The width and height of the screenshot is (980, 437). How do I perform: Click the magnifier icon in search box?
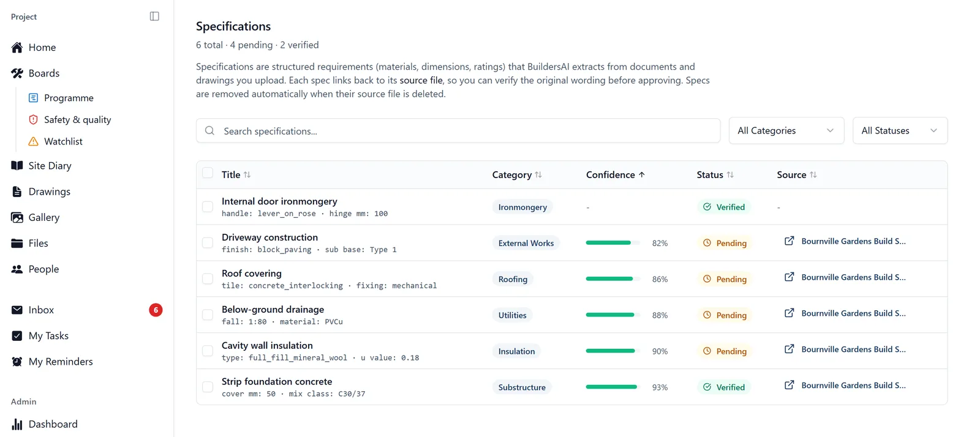tap(209, 130)
